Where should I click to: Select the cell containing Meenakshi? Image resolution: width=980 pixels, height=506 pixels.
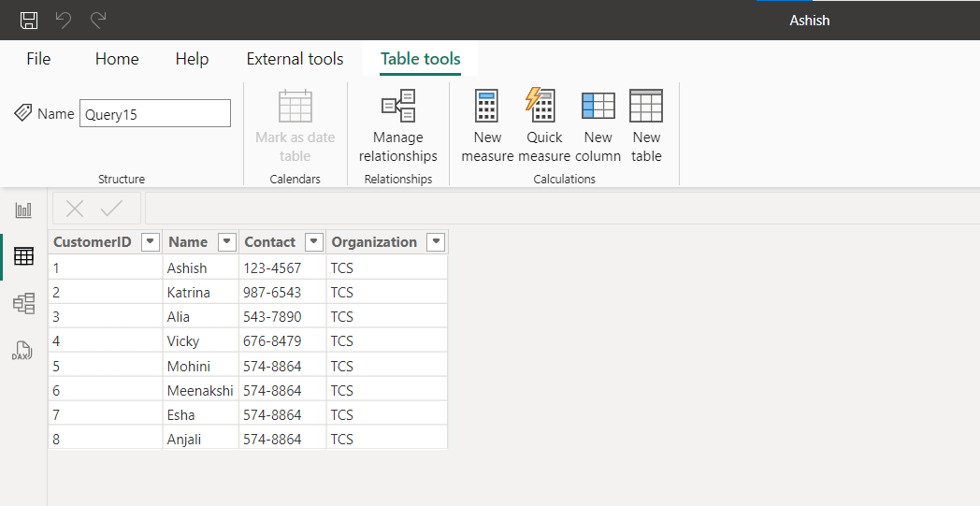click(x=200, y=391)
